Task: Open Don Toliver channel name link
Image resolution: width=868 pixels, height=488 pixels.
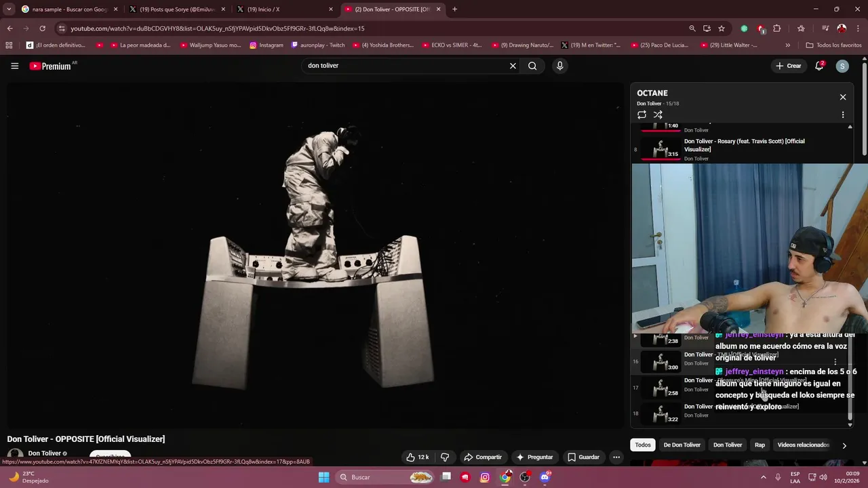Action: (45, 453)
